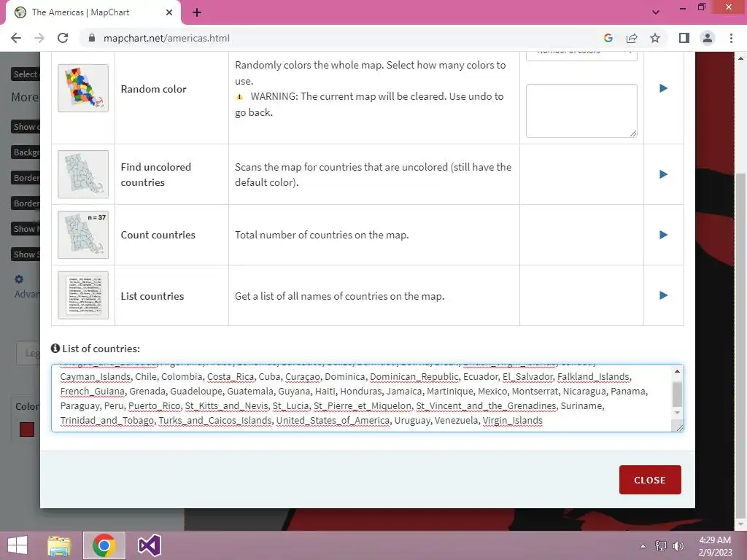Click the page scrollbar up arrow
The height and width of the screenshot is (560, 747).
[x=741, y=58]
